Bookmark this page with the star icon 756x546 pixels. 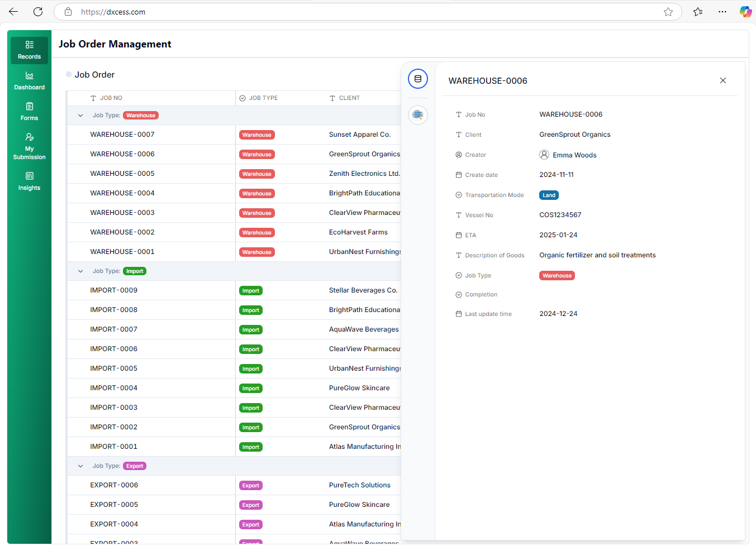click(x=668, y=12)
